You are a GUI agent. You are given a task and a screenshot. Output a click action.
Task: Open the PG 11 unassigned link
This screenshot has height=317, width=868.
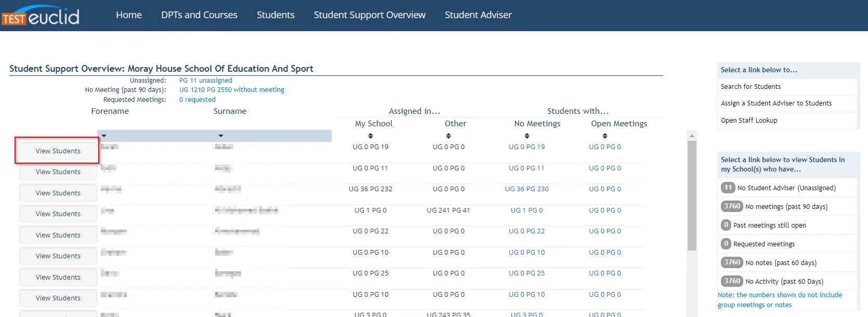click(x=206, y=81)
